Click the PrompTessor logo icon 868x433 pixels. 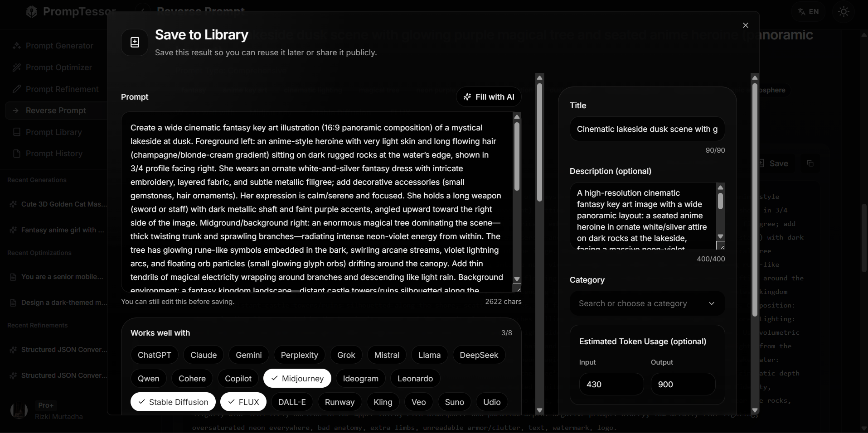32,12
